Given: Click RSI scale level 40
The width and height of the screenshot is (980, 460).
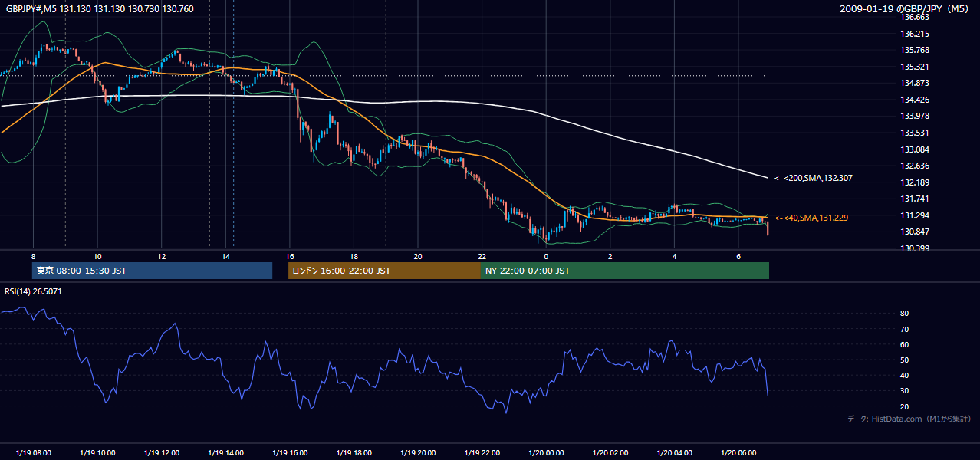Looking at the screenshot, I should [x=905, y=375].
